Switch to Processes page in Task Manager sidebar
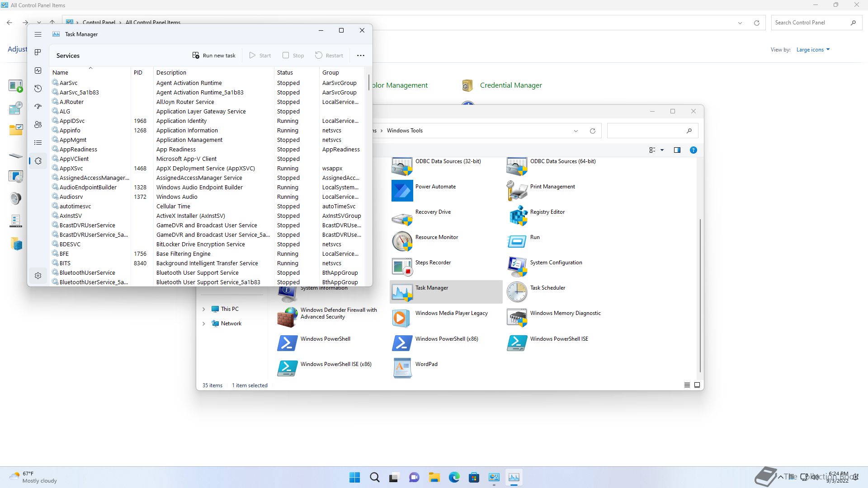This screenshot has width=868, height=488. point(38,52)
